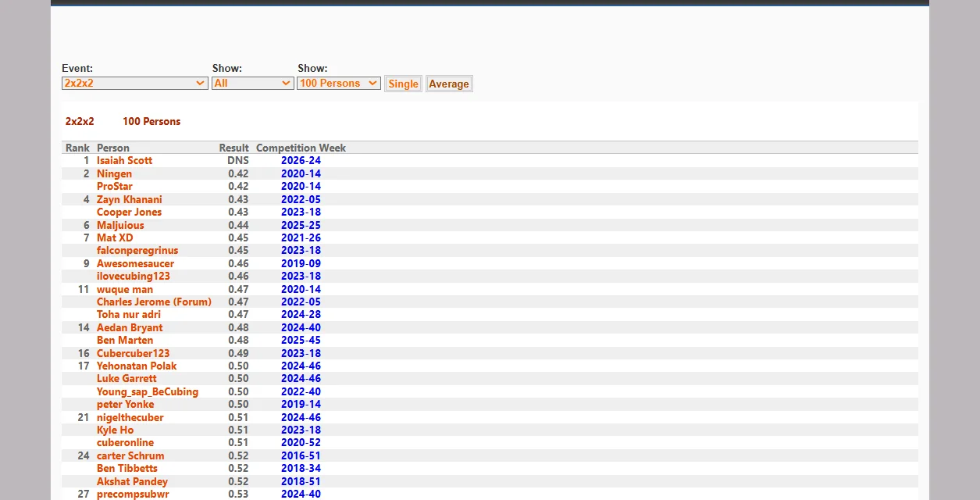Open Awesomesaucer profile link

click(x=136, y=263)
